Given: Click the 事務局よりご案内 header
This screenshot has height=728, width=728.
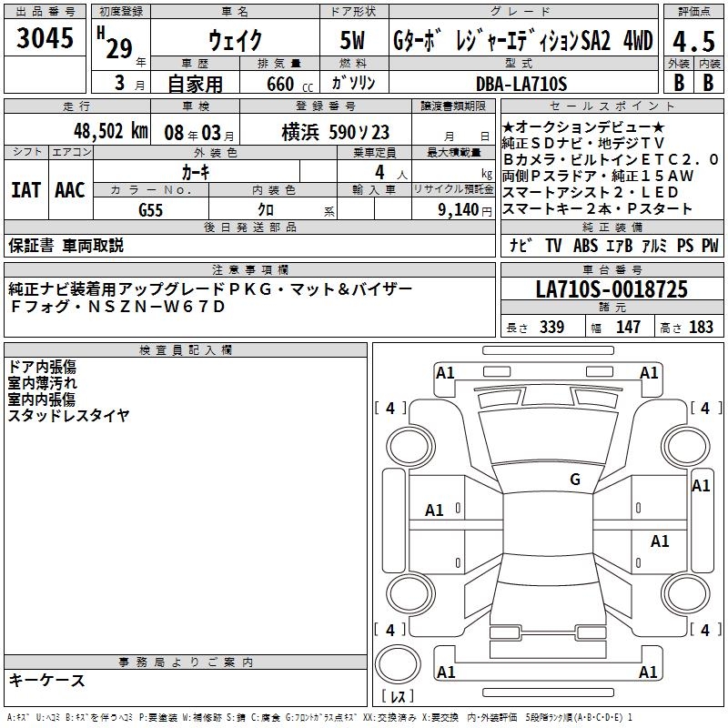Looking at the screenshot, I should click(x=186, y=662).
